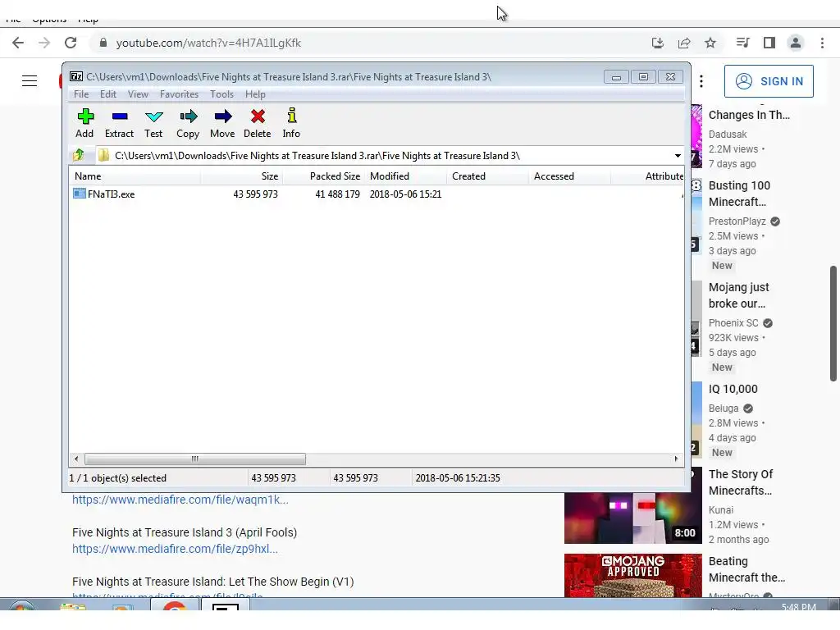840x630 pixels.
Task: Open the mediafire waqm1k link
Action: [180, 500]
